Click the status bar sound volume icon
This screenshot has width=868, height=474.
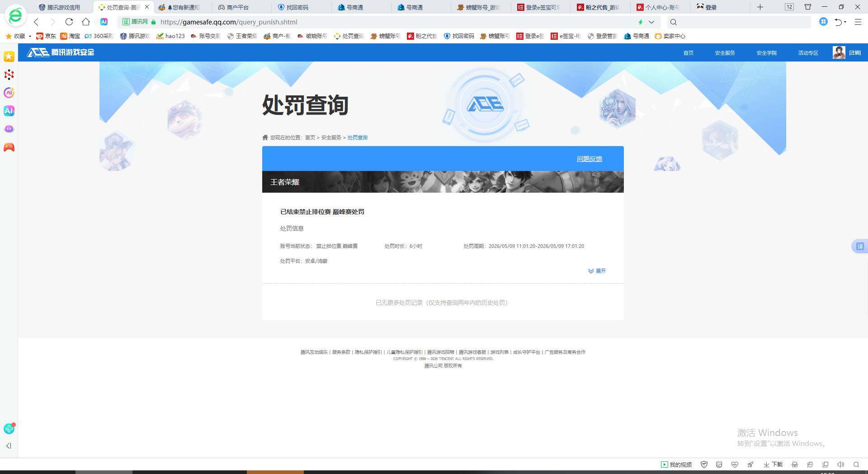point(840,465)
